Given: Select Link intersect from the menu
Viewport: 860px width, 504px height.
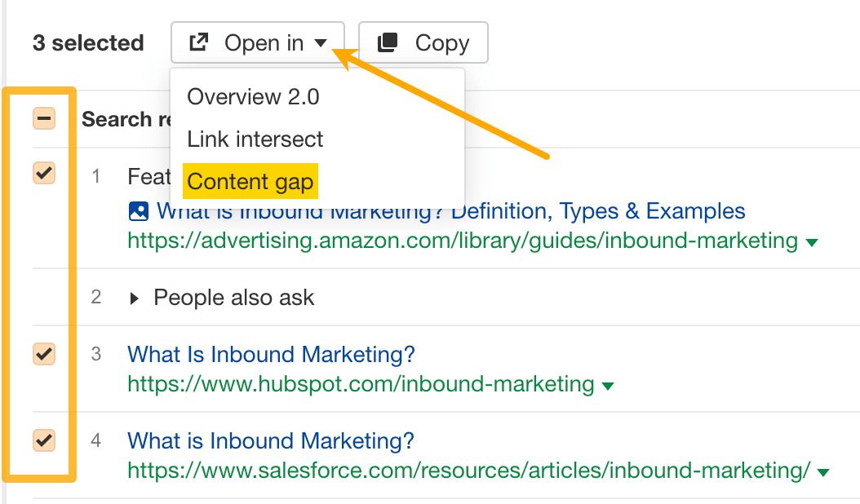Looking at the screenshot, I should 255,139.
